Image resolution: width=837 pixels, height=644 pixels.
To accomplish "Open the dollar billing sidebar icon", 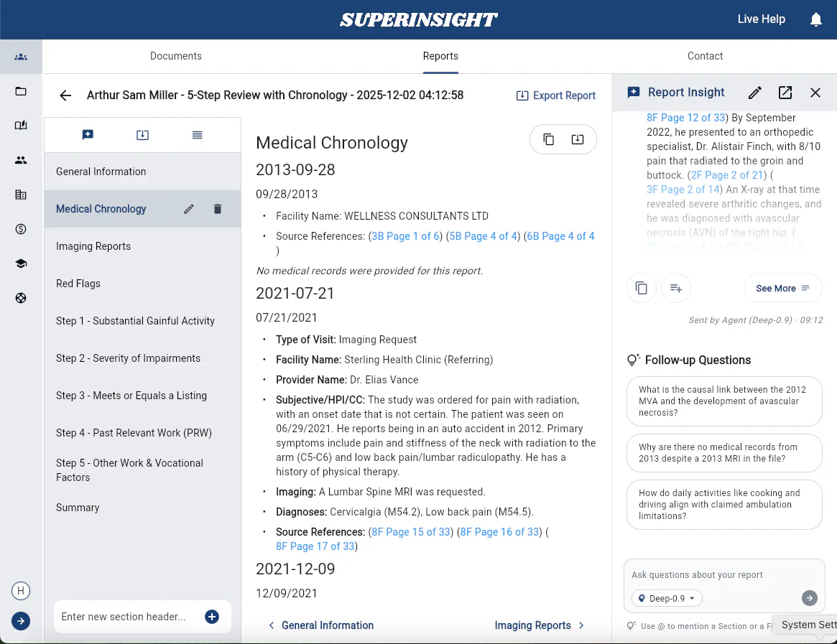I will [21, 229].
